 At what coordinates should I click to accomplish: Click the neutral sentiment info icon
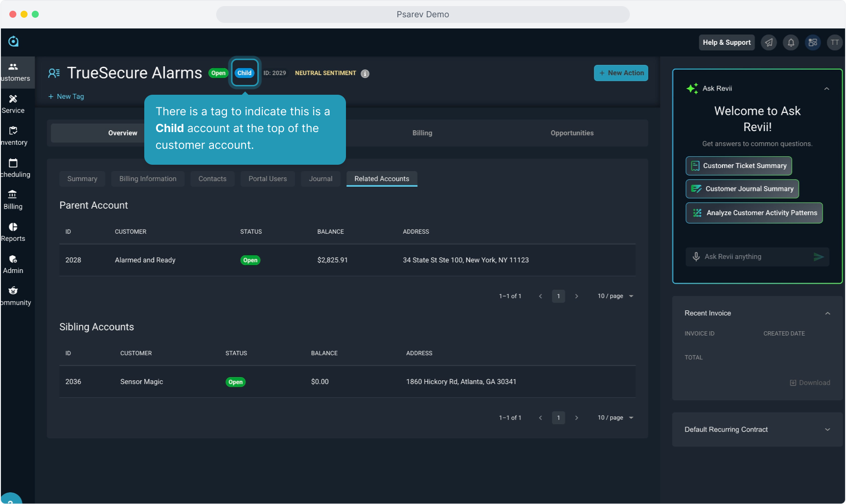365,74
